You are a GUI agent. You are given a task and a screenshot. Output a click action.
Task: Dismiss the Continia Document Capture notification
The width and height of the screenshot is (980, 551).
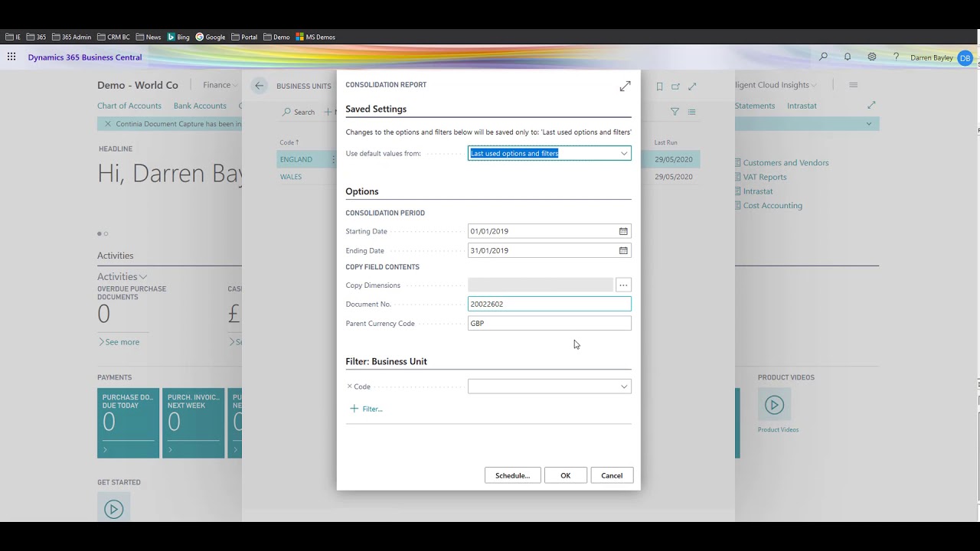tap(108, 124)
